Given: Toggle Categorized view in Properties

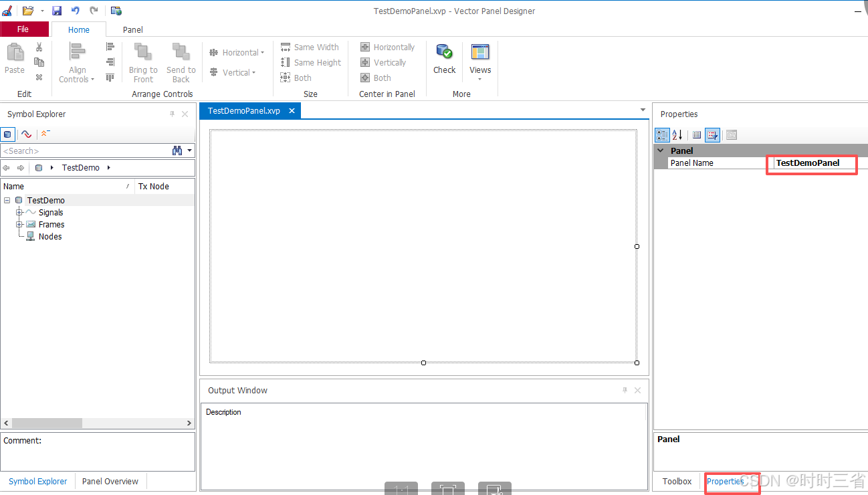Looking at the screenshot, I should coord(662,135).
